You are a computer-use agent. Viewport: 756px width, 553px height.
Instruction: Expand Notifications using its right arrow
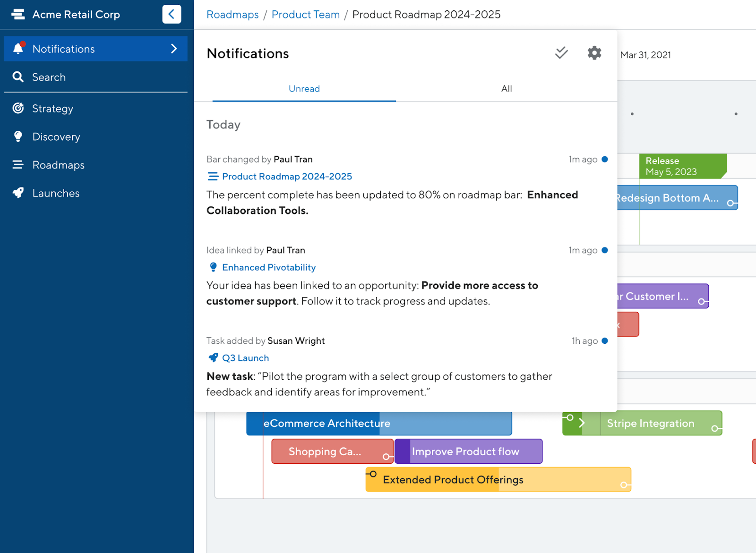point(174,49)
